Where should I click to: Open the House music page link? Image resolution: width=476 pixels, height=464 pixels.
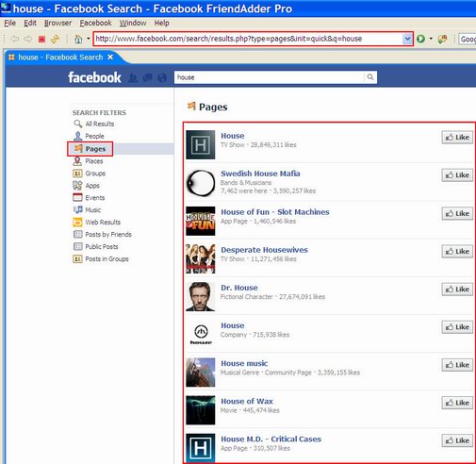[244, 363]
